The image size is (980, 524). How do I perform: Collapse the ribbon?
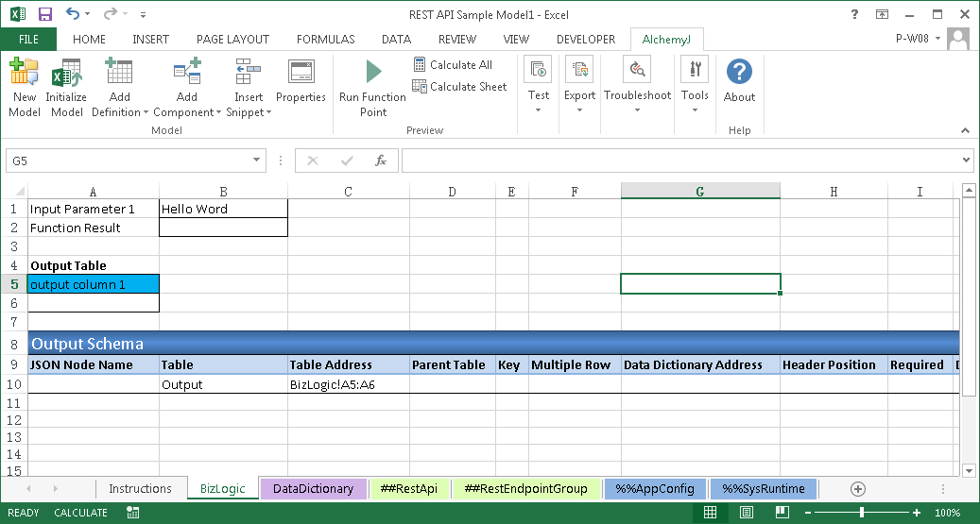965,130
